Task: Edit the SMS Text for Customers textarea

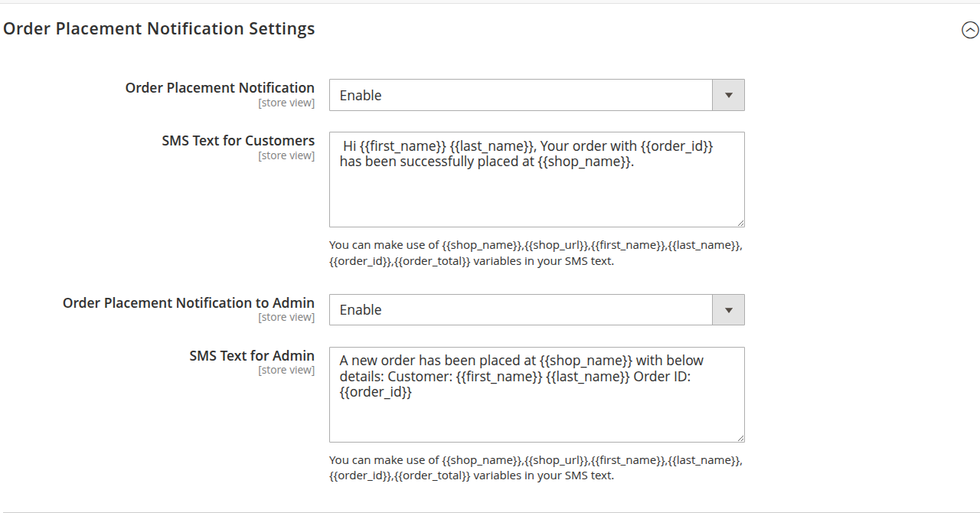Action: coord(537,180)
